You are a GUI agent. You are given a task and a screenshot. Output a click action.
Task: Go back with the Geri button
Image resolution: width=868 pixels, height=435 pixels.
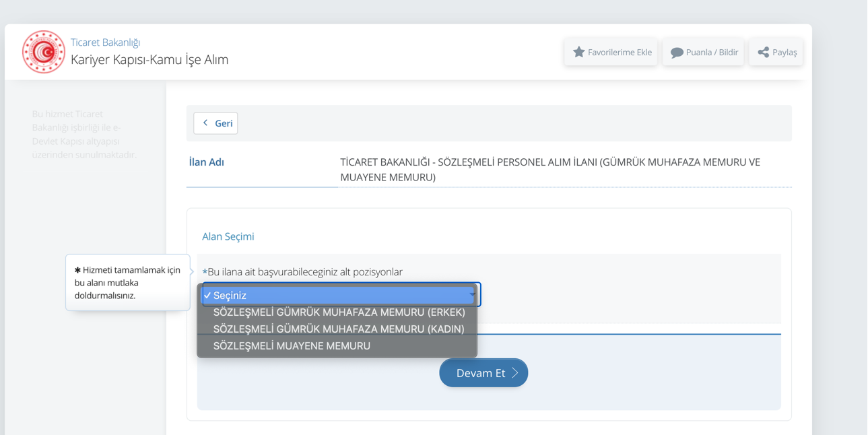click(215, 123)
